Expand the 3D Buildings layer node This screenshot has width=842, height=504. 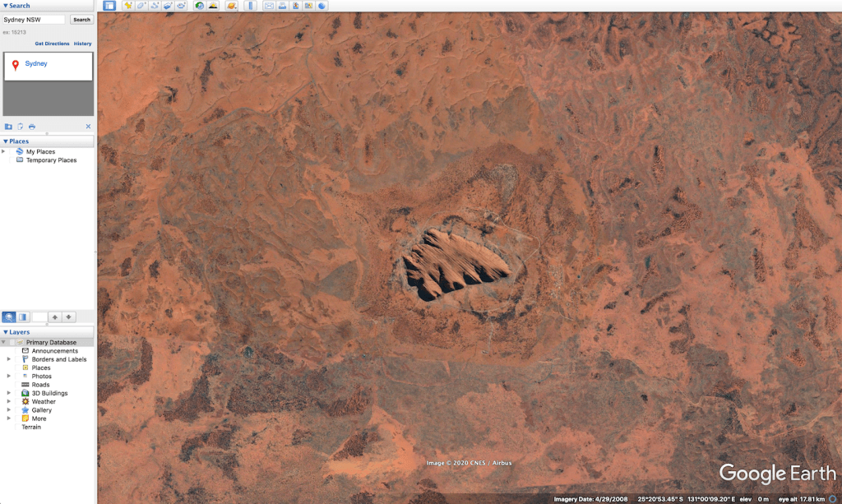point(8,393)
